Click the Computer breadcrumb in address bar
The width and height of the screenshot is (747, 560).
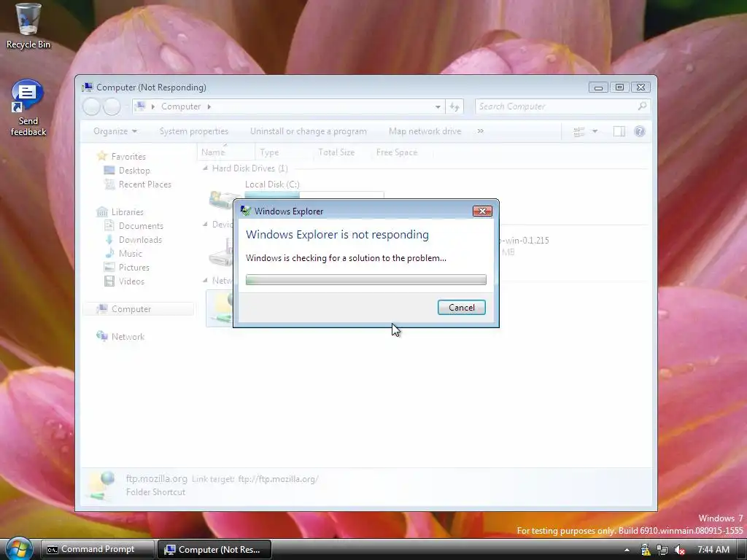coord(181,106)
